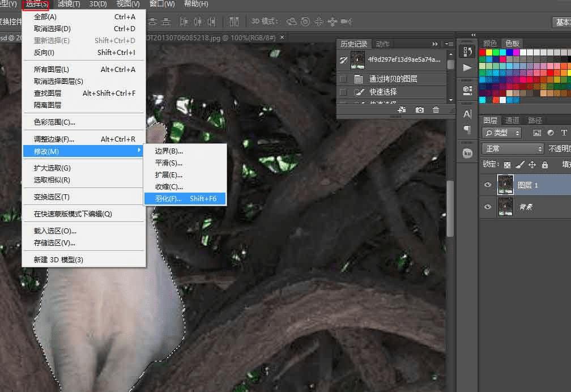Click the camera icon for new snapshot

pos(419,110)
